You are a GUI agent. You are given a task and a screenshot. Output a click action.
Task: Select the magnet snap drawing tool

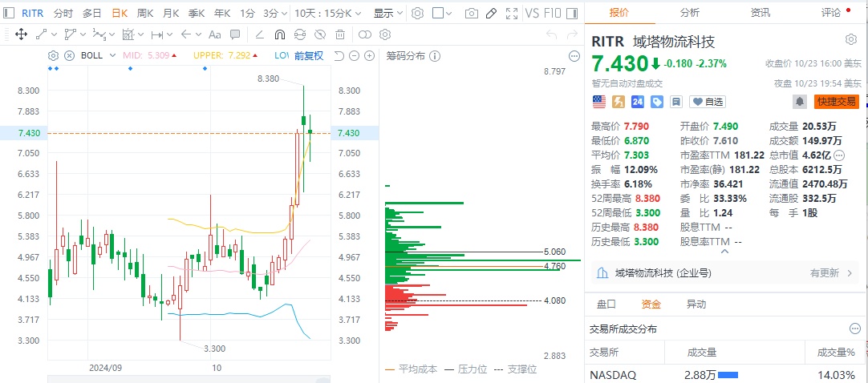(x=279, y=34)
